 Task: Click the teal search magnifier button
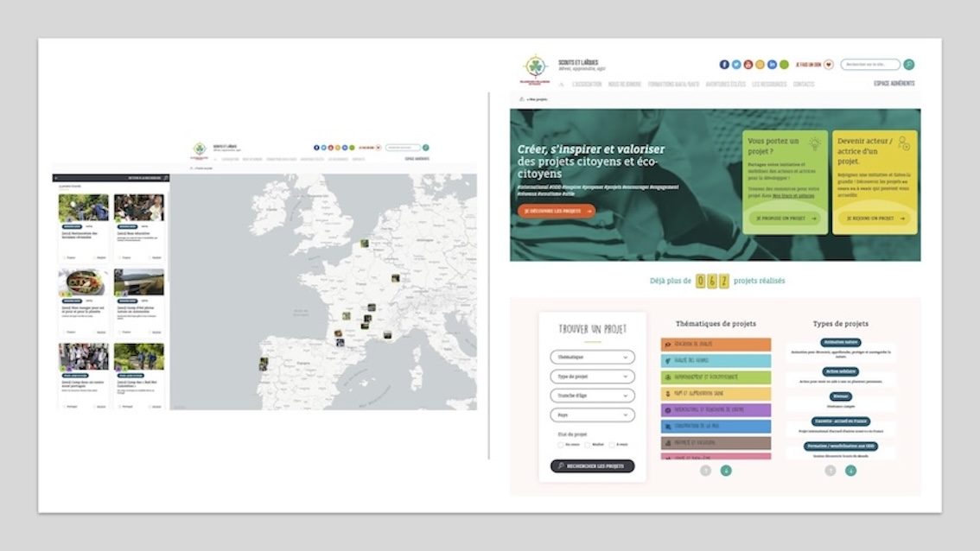909,65
